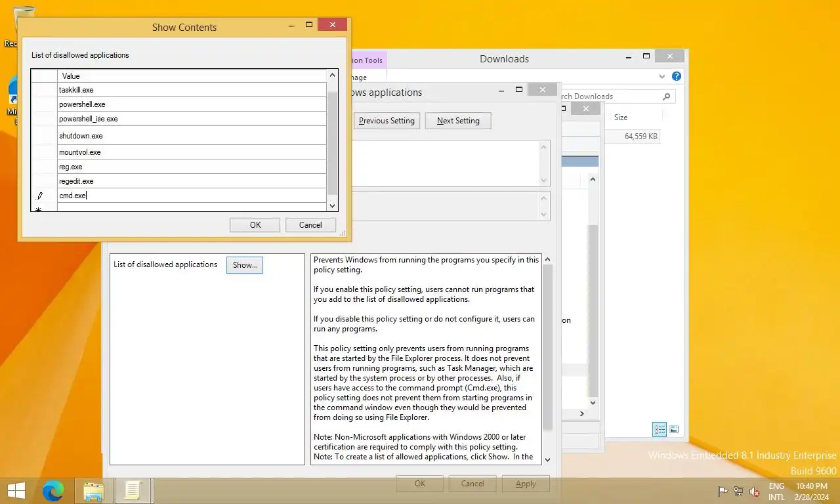The width and height of the screenshot is (840, 504).
Task: Click Apply in the policy setting window
Action: point(526,484)
